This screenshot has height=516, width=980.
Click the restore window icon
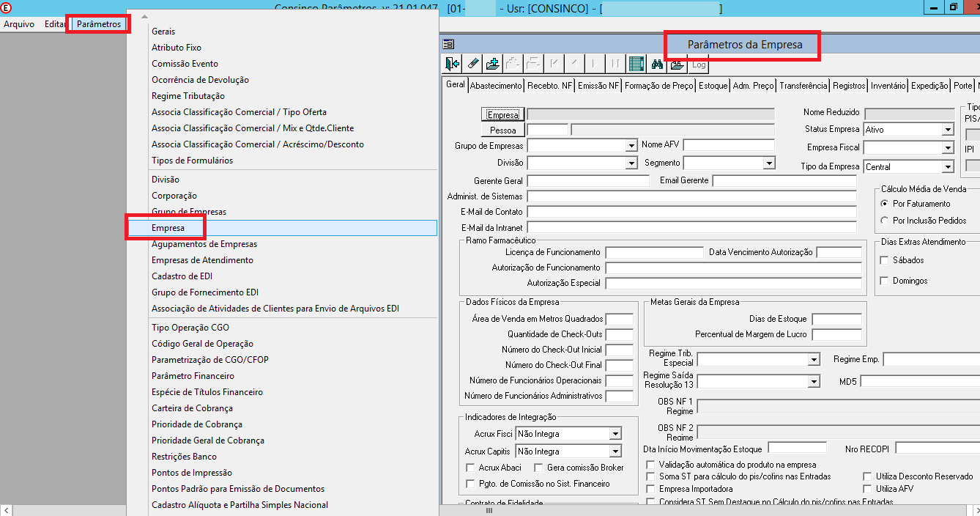(x=953, y=7)
